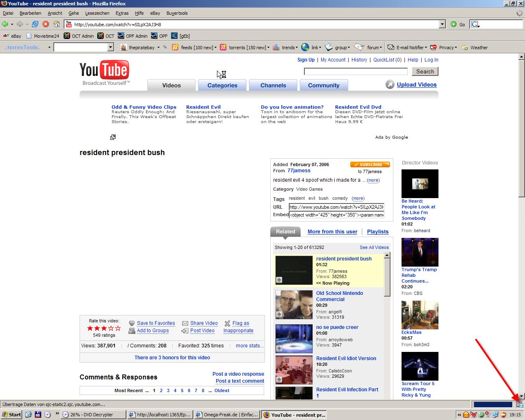
Task: Open the eBay bookmark
Action: (x=12, y=36)
